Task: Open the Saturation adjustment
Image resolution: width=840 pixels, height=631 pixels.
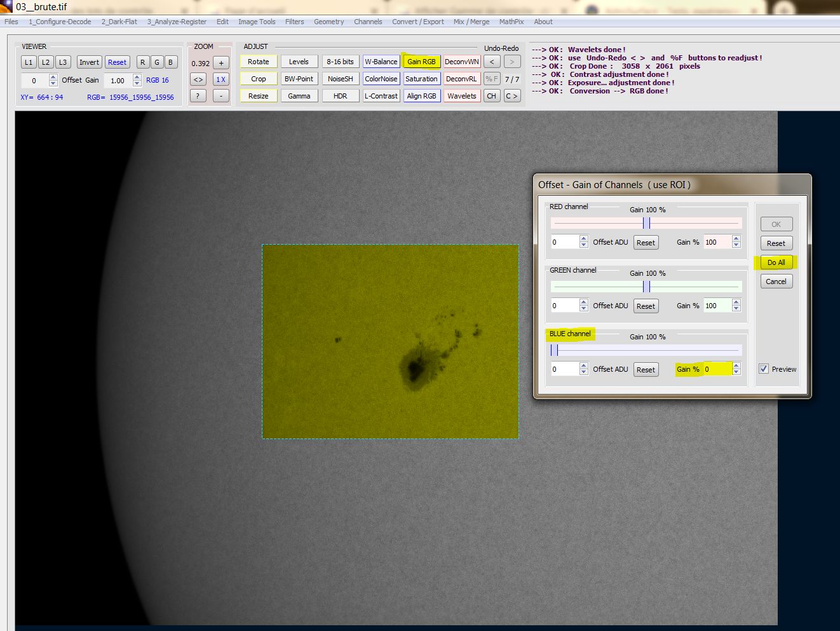Action: point(422,79)
